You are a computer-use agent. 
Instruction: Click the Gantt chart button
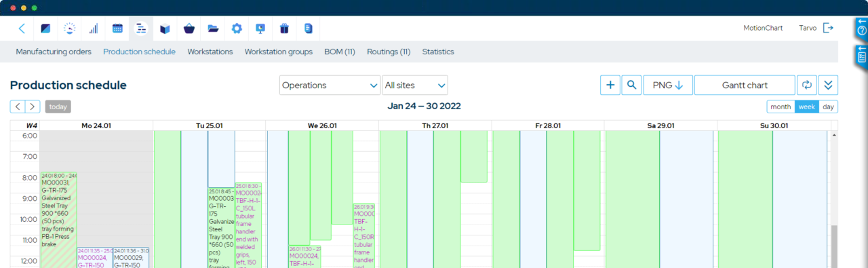(745, 85)
